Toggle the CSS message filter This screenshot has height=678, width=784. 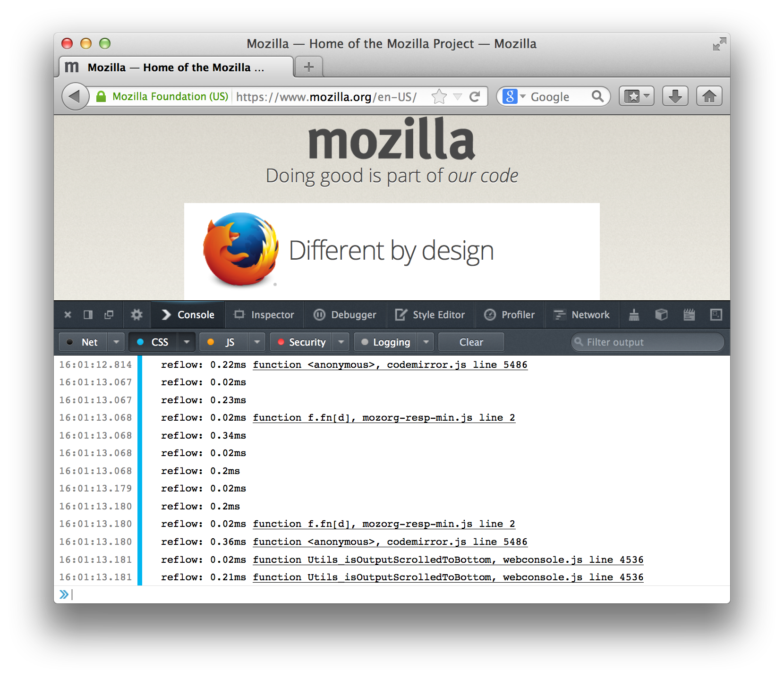pyautogui.click(x=153, y=342)
